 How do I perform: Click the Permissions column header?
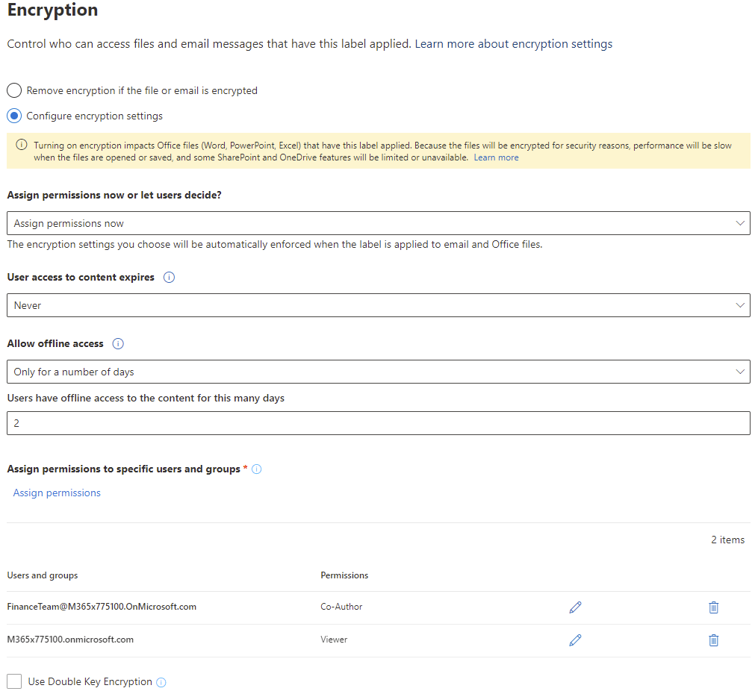coord(344,575)
